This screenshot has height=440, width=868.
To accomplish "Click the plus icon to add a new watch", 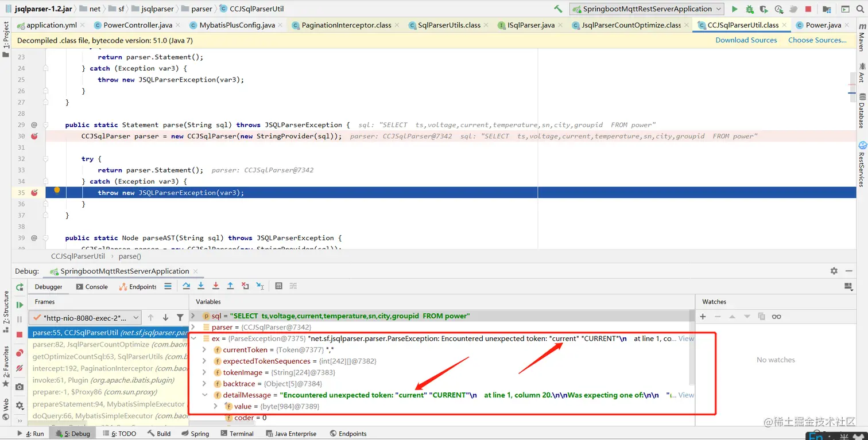I will (703, 317).
